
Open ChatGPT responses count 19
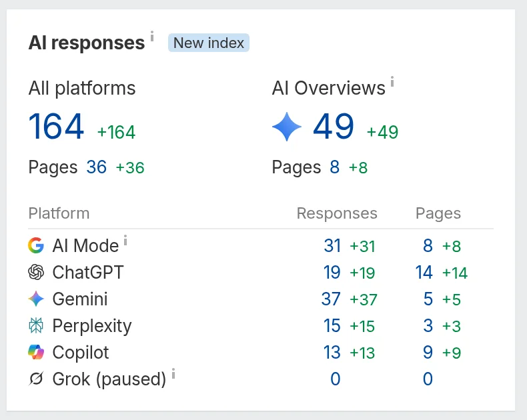332,272
